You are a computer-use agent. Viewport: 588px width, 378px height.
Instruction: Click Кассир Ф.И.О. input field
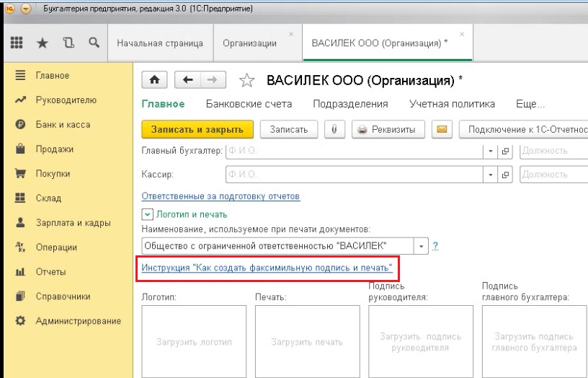(355, 175)
